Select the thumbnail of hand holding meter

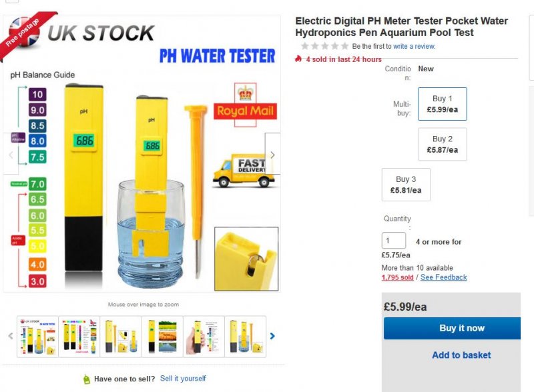click(204, 336)
